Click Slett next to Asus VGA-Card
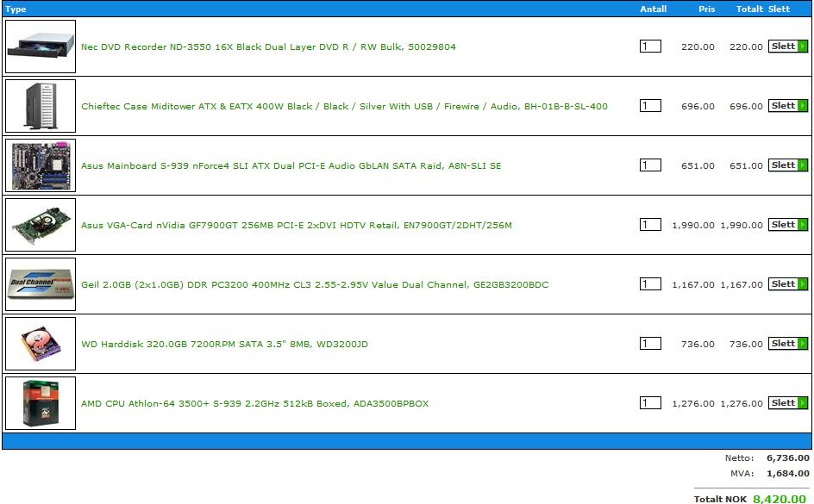 click(787, 225)
